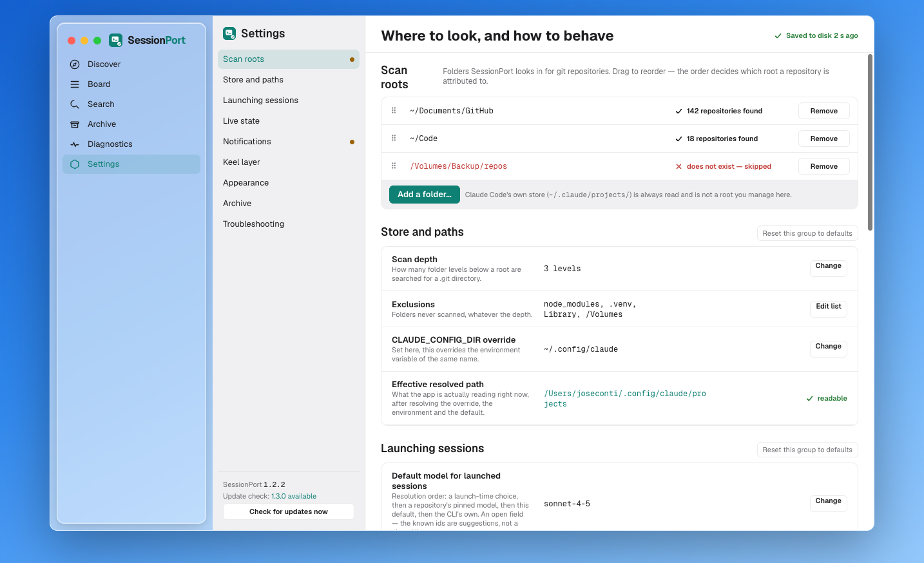924x563 pixels.
Task: Click the unsaved-changes dot on Scan roots
Action: [352, 59]
